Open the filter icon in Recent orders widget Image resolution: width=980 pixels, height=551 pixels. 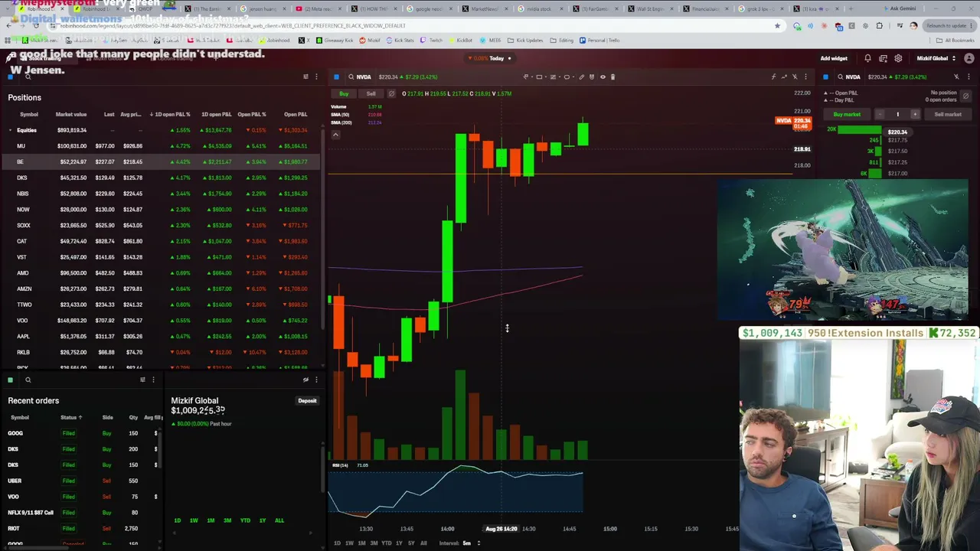coord(142,380)
